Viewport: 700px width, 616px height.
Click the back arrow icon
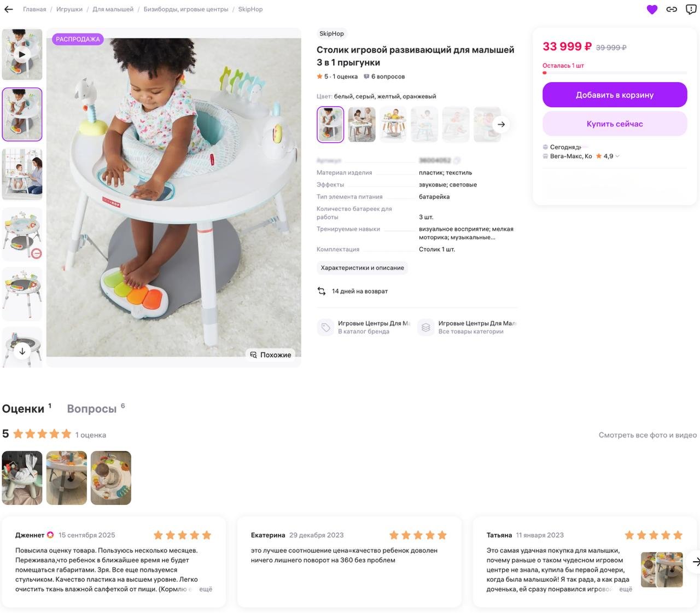click(8, 9)
